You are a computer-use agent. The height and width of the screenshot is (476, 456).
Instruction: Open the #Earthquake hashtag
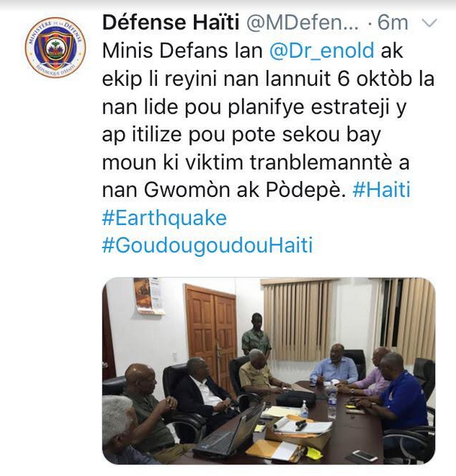coord(165,218)
